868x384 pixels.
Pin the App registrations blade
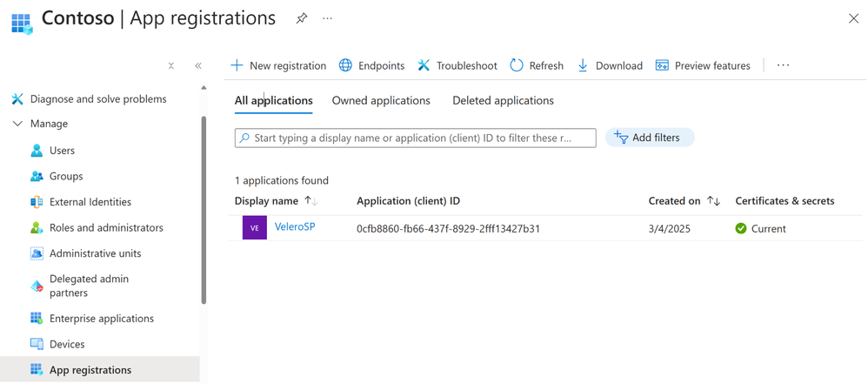(301, 19)
